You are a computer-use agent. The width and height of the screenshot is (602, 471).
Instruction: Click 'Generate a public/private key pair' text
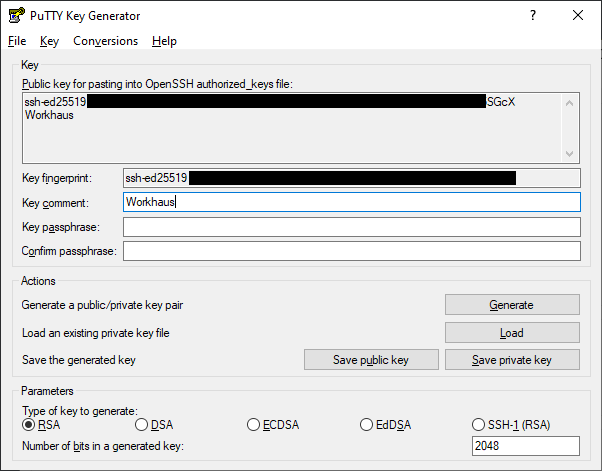[x=102, y=305]
